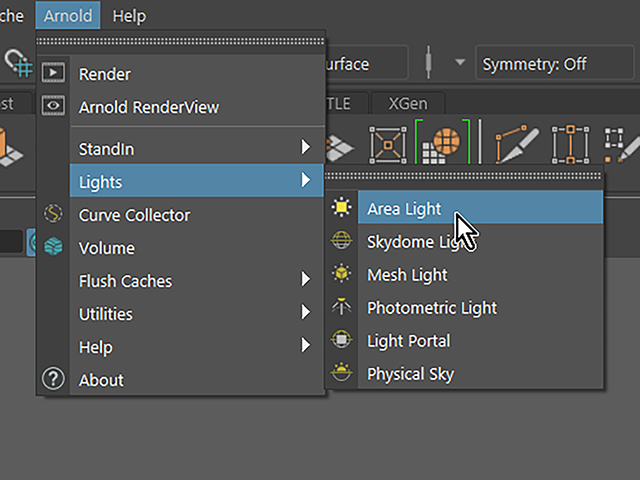Select the knife multi-cut shelf tool

pyautogui.click(x=517, y=144)
